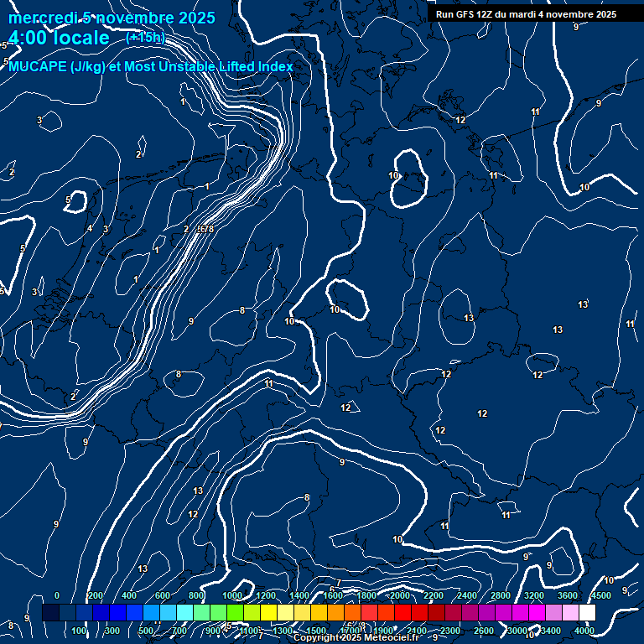Click the legend label '700'

pyautogui.click(x=179, y=631)
